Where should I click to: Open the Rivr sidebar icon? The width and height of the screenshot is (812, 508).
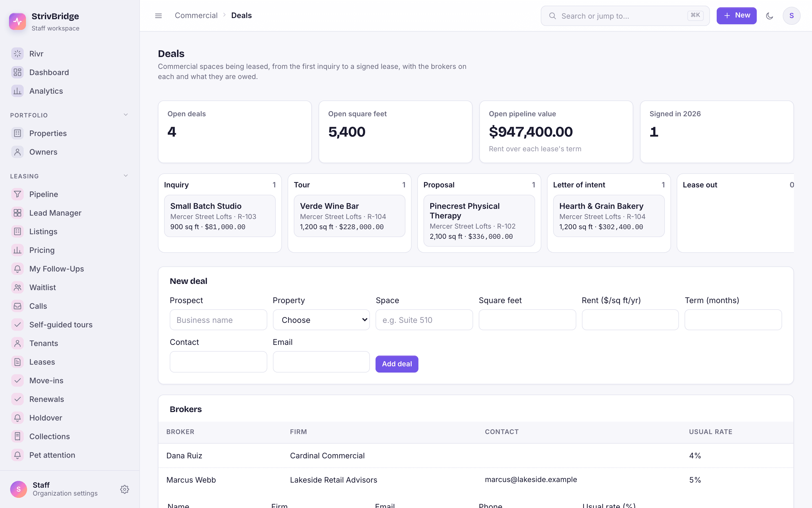(17, 54)
